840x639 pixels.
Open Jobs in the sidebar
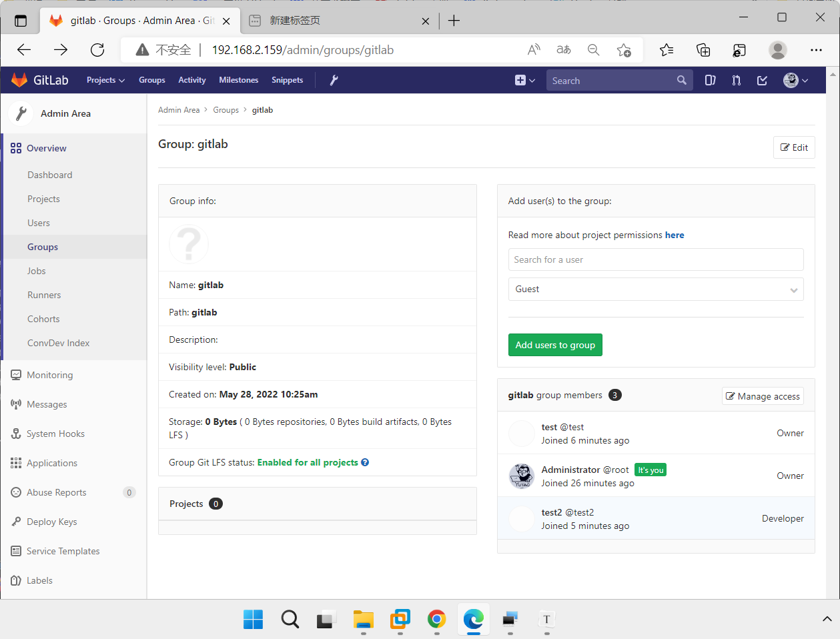[x=37, y=271]
